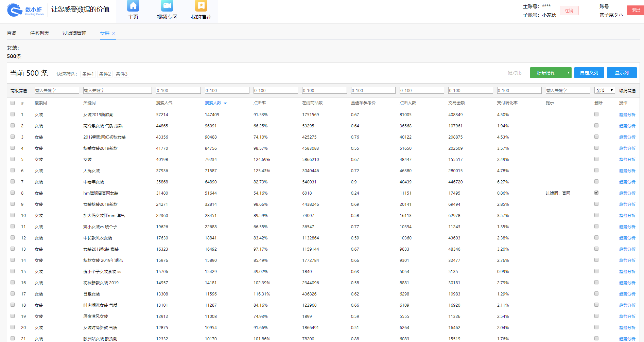The width and height of the screenshot is (644, 342).
Task: Click the 关键词 filter input field
Action: tap(117, 90)
